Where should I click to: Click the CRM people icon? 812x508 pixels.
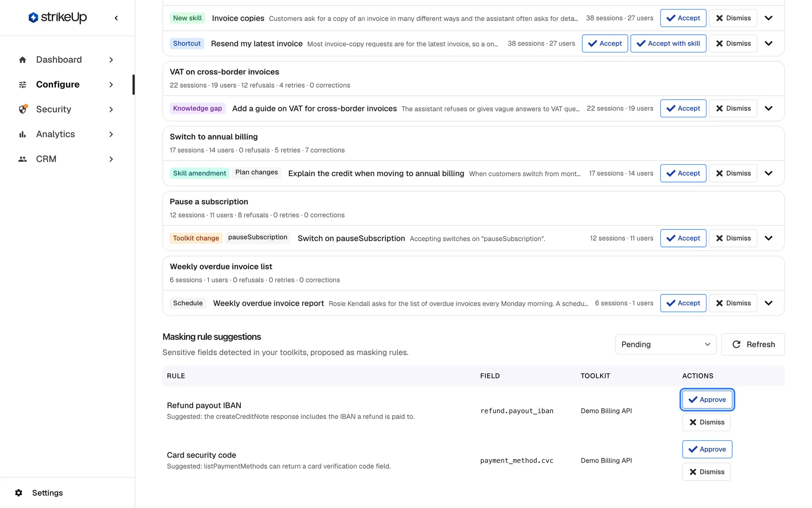23,159
